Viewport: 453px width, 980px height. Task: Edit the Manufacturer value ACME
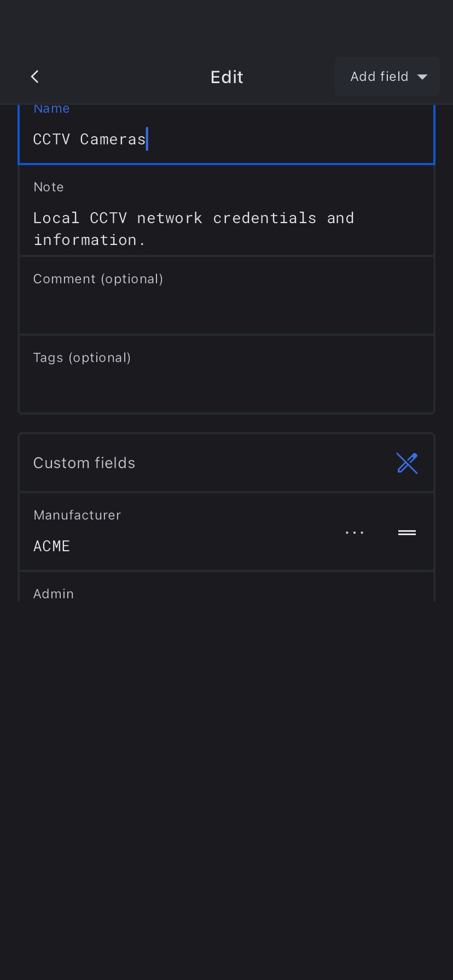(52, 546)
